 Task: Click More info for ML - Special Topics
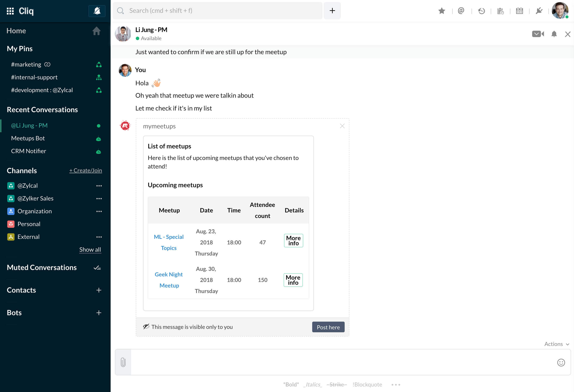coord(293,241)
